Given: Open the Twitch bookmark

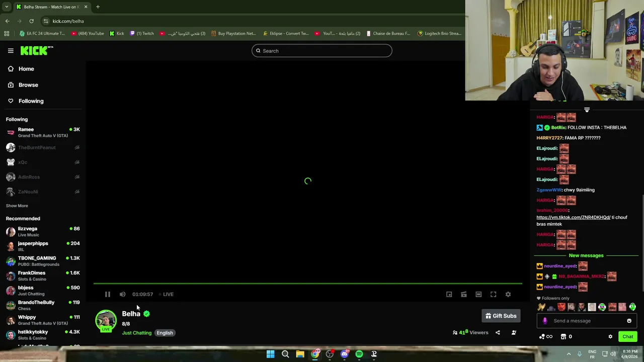Looking at the screenshot, I should coord(142,34).
